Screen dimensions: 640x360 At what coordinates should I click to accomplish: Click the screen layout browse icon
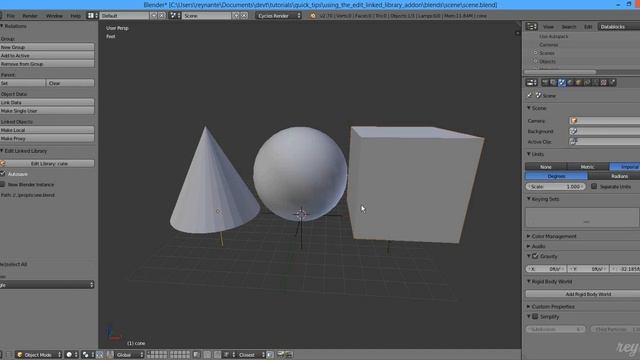pyautogui.click(x=92, y=16)
